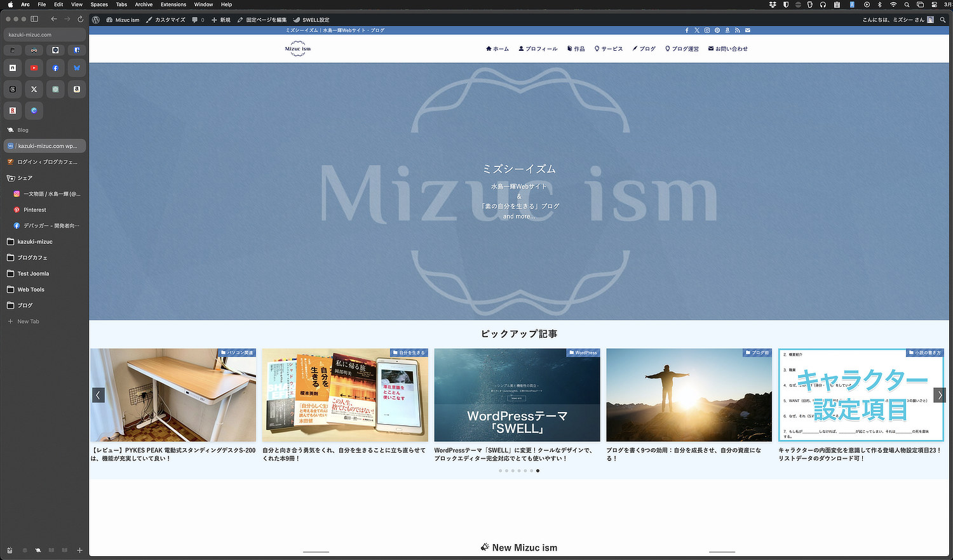Reload the page with the refresh icon
The width and height of the screenshot is (953, 560).
80,19
